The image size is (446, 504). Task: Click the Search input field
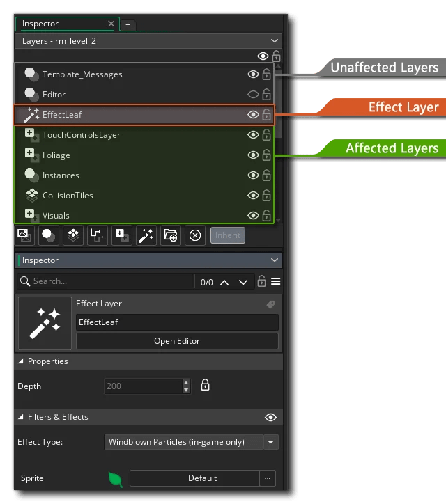pyautogui.click(x=106, y=281)
